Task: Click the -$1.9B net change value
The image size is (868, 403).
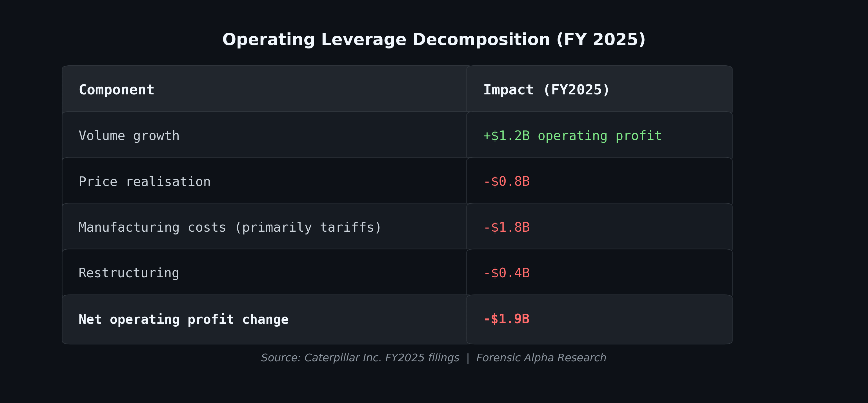Action: pos(507,319)
